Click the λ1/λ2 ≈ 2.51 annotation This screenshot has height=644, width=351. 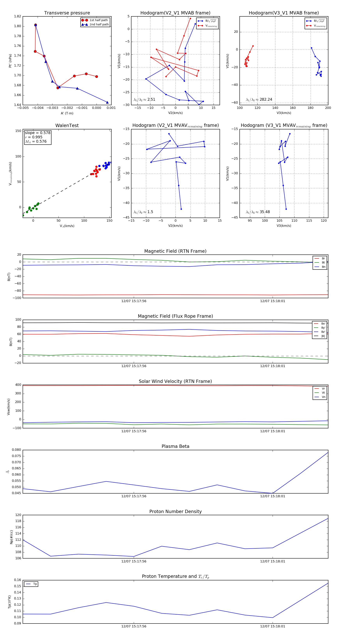click(144, 100)
